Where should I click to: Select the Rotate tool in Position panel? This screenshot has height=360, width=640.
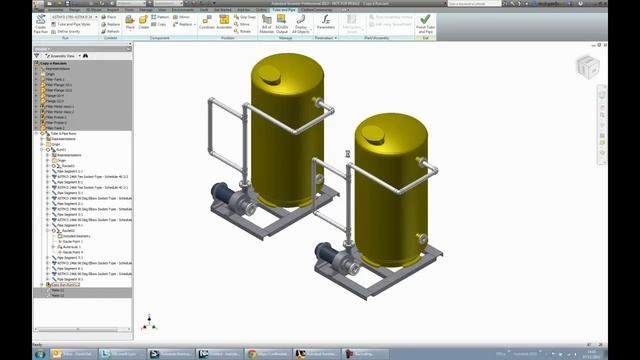[x=242, y=31]
